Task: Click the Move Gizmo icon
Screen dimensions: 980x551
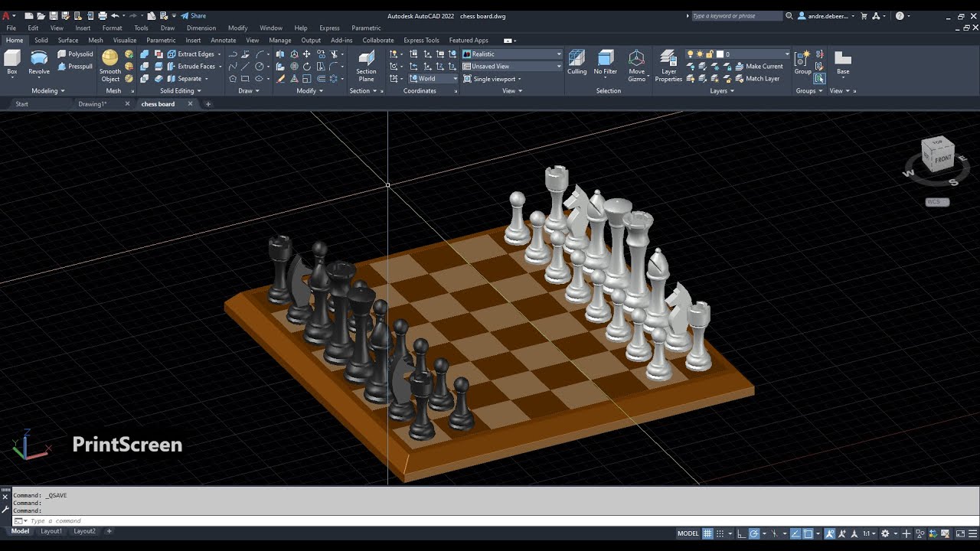Action: coord(636,66)
